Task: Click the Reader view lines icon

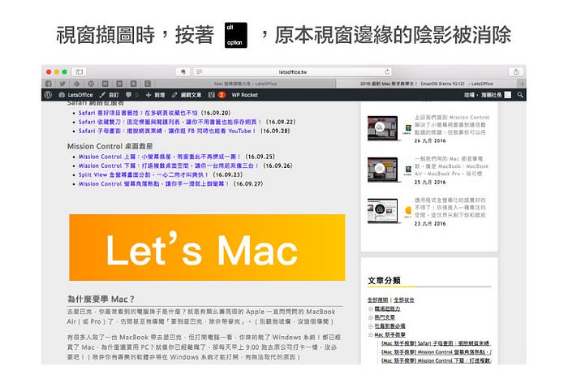Action: (199, 71)
